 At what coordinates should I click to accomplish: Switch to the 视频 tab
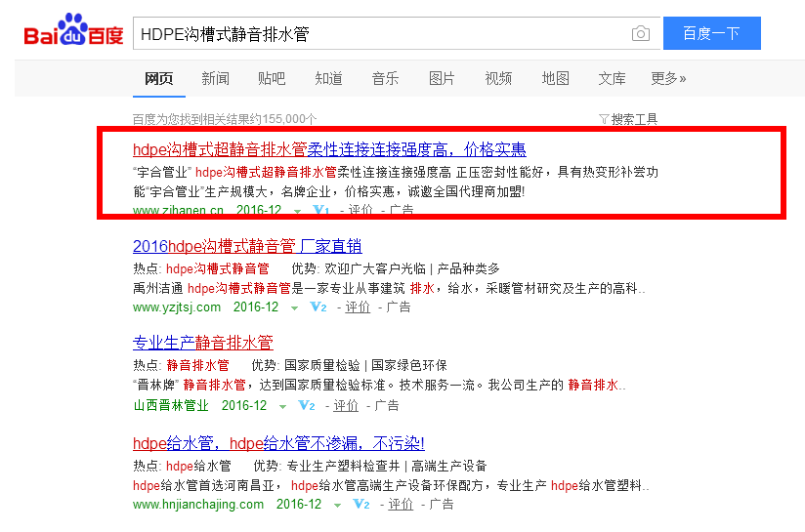tap(498, 78)
